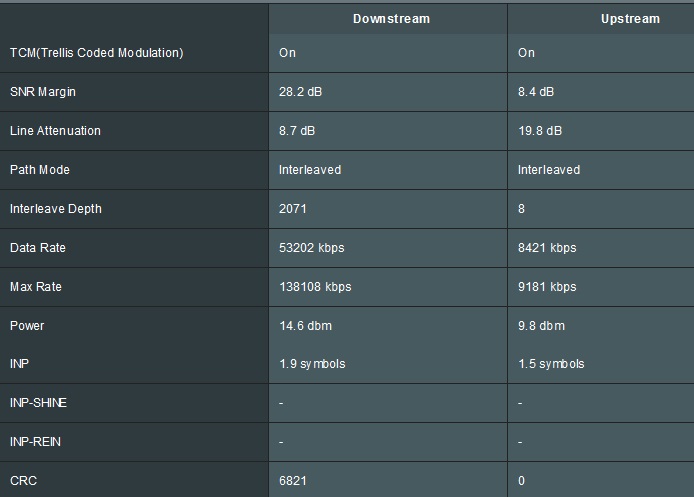Click the upstream CRC count 0
Image resolution: width=694 pixels, height=497 pixels.
[x=521, y=480]
